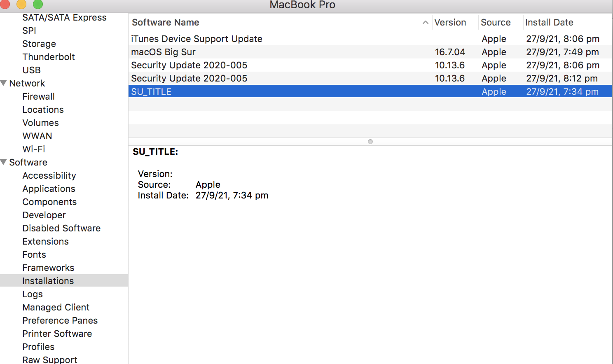This screenshot has width=613, height=364.
Task: Open Volumes under Network
Action: (40, 123)
